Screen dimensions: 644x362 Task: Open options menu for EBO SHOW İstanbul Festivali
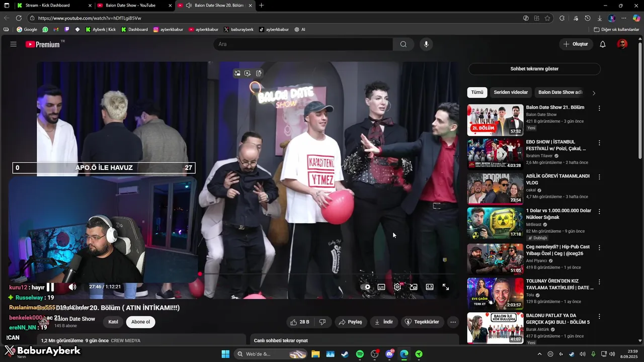tap(599, 143)
